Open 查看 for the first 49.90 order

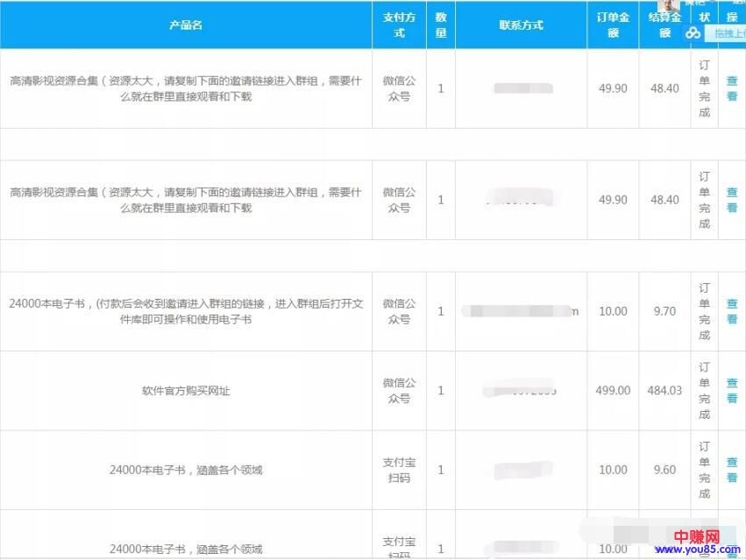pyautogui.click(x=732, y=89)
